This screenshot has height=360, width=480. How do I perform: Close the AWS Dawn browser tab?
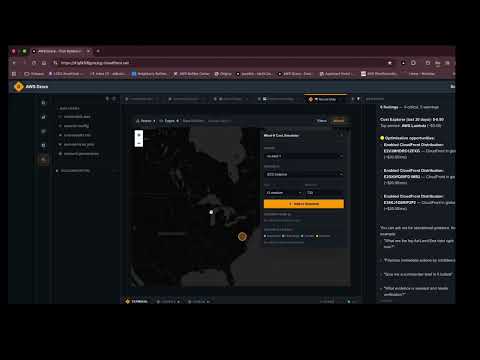click(x=88, y=51)
